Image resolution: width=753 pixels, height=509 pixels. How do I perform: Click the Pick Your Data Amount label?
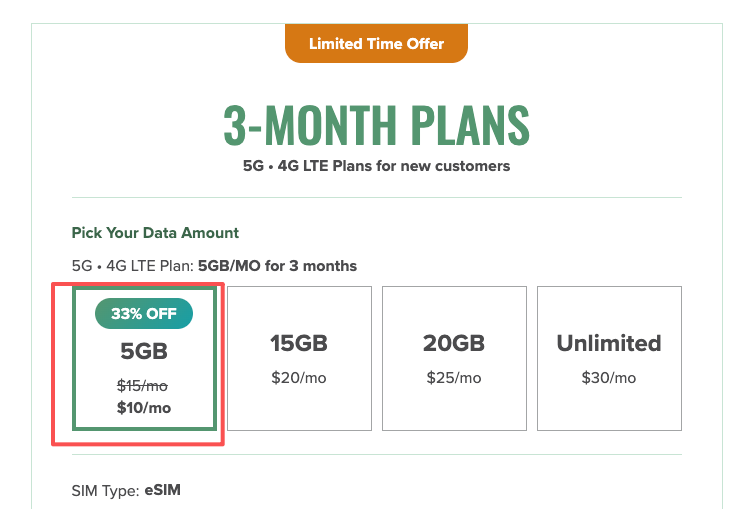point(155,233)
